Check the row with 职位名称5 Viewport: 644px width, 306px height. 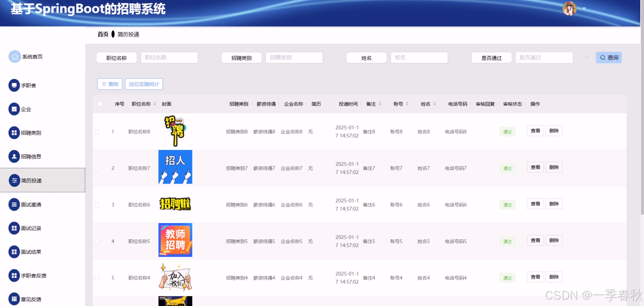point(97,241)
